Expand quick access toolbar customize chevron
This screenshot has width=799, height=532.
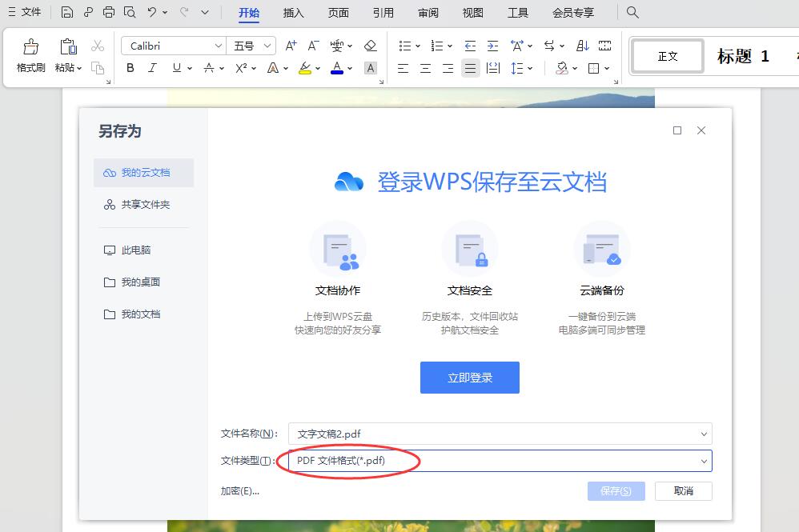[x=205, y=12]
